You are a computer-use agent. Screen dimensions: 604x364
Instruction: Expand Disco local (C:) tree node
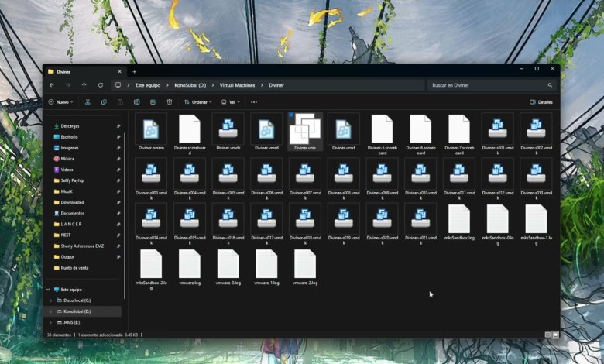[x=51, y=300]
